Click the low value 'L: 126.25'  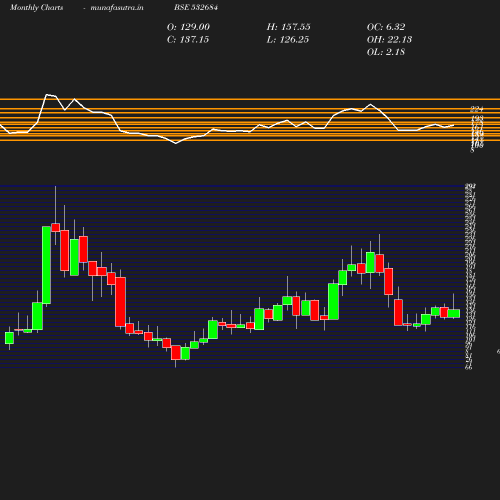point(288,40)
